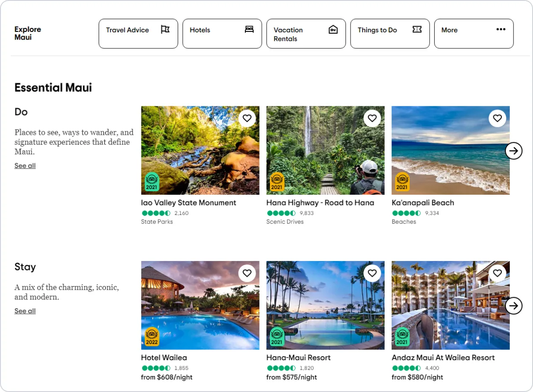The image size is (533, 392).
Task: Click the Hotels bed icon
Action: point(249,29)
